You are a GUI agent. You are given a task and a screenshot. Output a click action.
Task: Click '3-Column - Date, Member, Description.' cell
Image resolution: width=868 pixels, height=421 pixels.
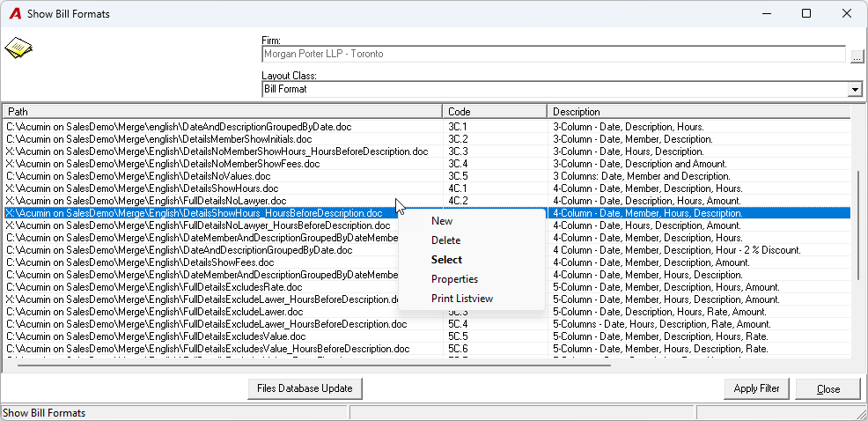(x=633, y=139)
